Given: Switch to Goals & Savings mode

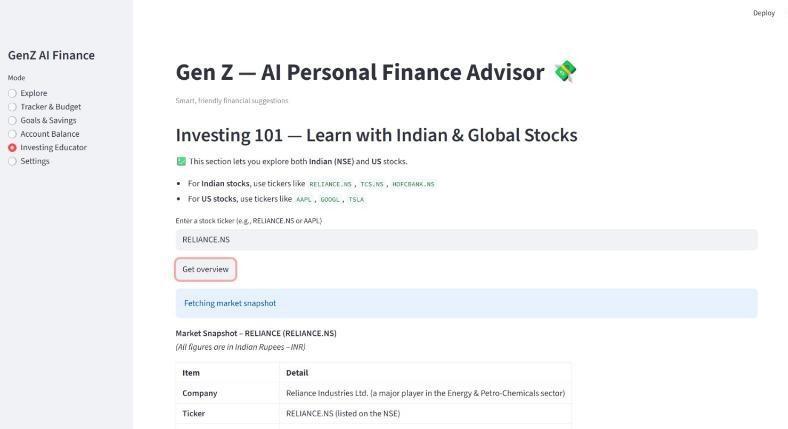Looking at the screenshot, I should click(12, 120).
